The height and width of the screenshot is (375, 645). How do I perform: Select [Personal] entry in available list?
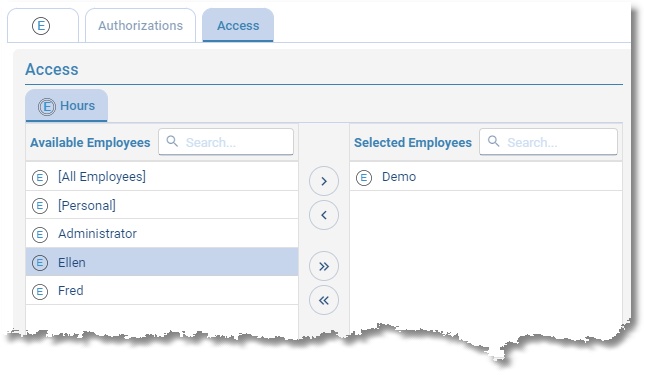point(162,205)
